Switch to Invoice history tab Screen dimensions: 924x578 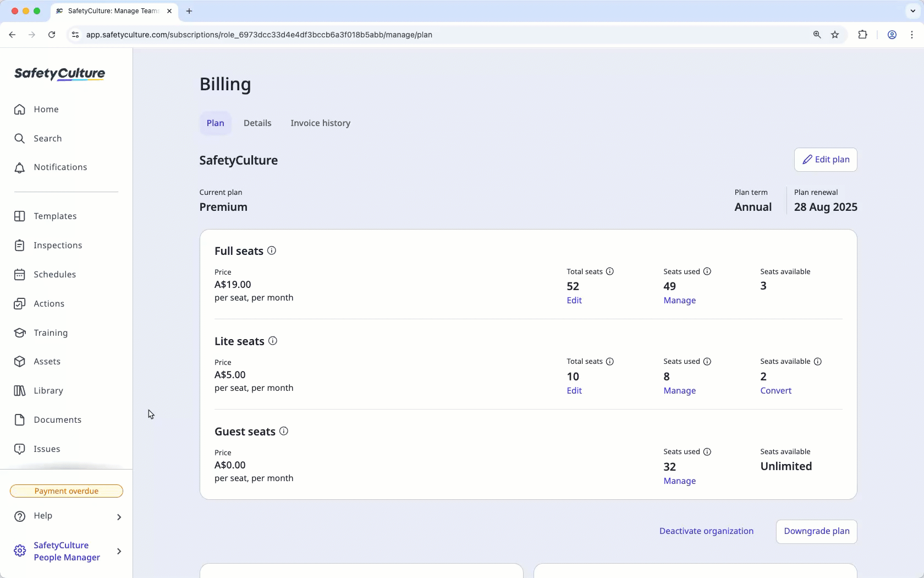[x=321, y=123]
